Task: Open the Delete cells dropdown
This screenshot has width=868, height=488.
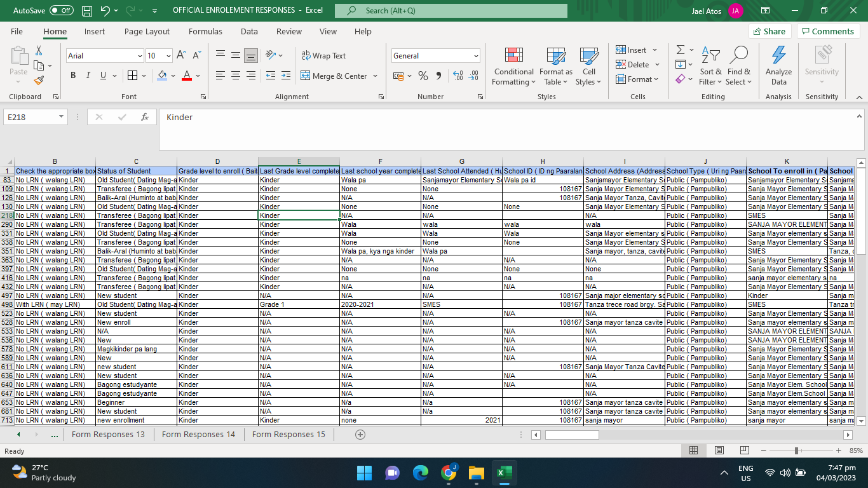Action: coord(657,65)
